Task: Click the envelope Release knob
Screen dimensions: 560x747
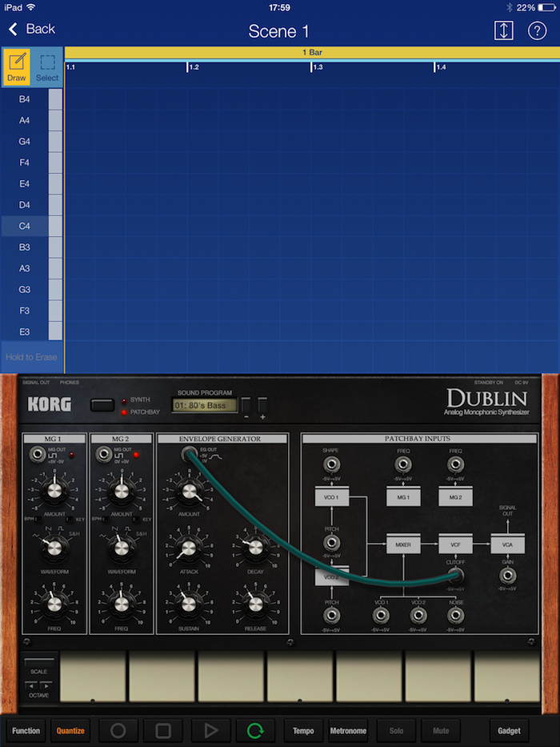Action: click(x=256, y=604)
